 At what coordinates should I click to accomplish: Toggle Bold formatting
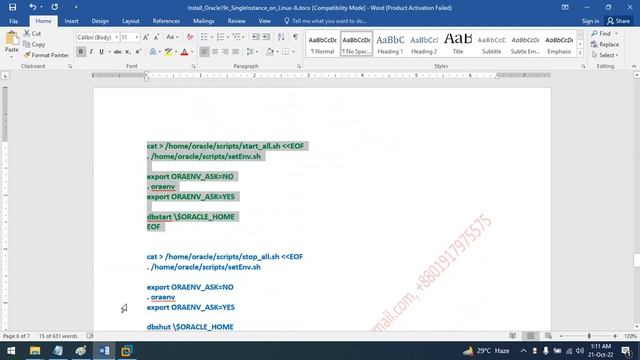[80, 52]
